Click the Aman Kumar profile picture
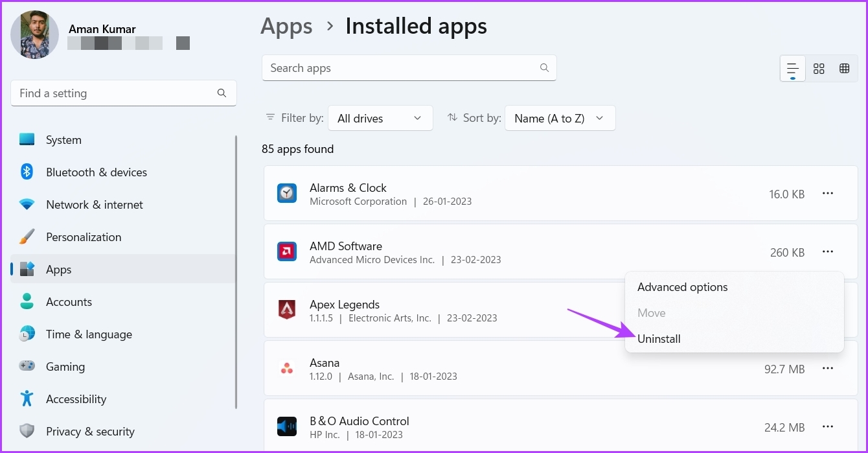The height and width of the screenshot is (453, 868). [x=35, y=34]
